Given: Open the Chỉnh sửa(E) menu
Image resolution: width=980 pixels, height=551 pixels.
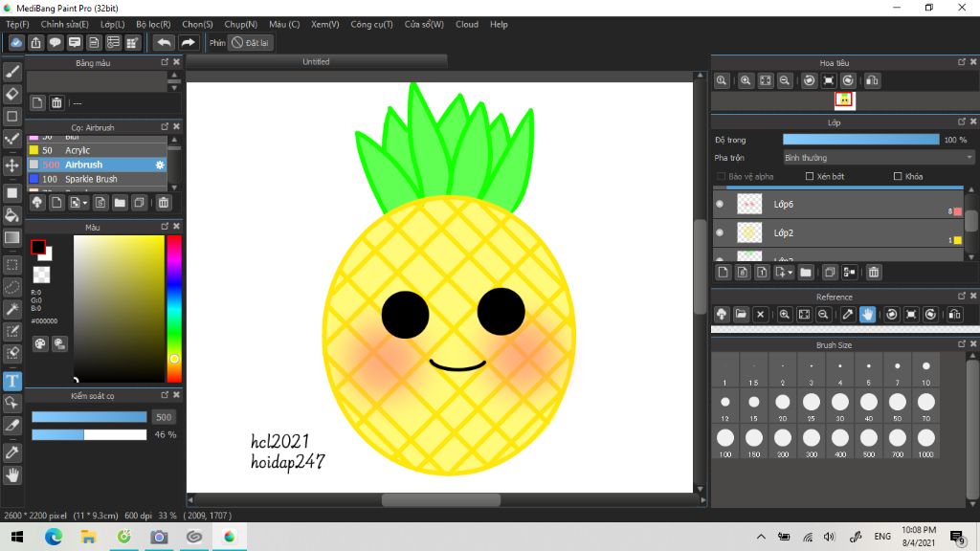Looking at the screenshot, I should 64,24.
